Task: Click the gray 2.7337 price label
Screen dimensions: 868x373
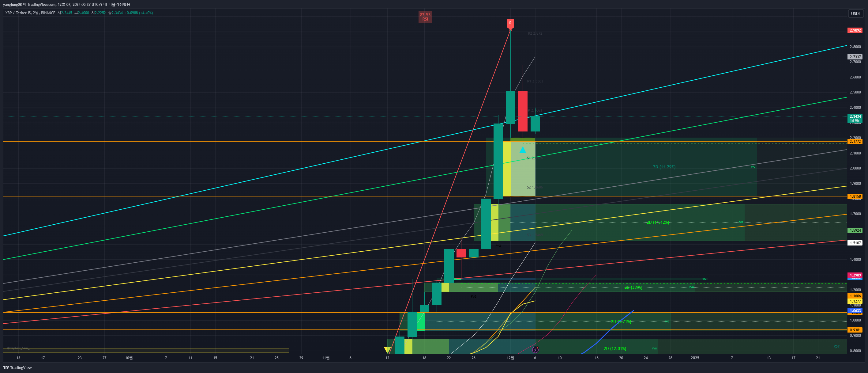Action: [x=855, y=57]
